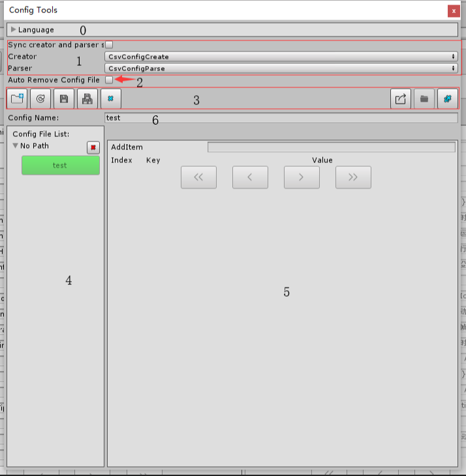Click the AddItem input field
The image size is (466, 476).
coord(332,147)
